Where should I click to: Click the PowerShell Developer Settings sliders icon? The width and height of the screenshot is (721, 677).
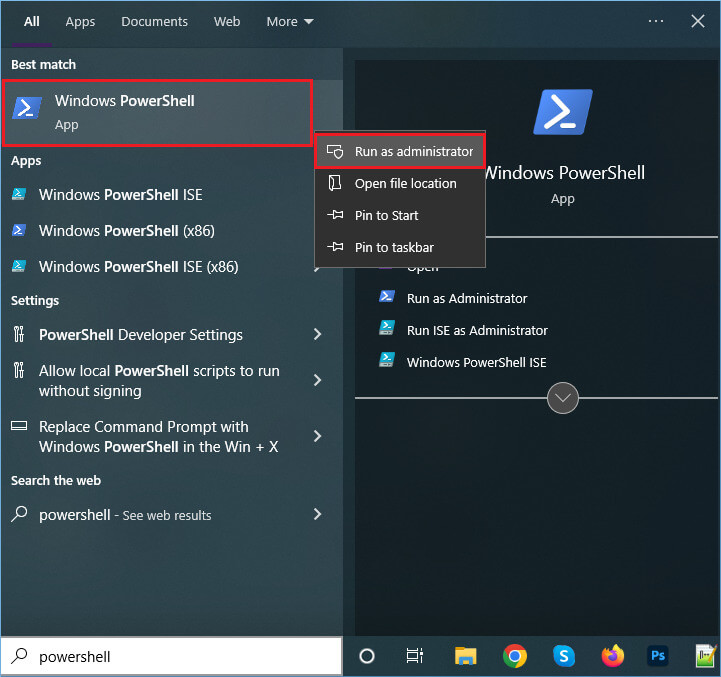(19, 334)
